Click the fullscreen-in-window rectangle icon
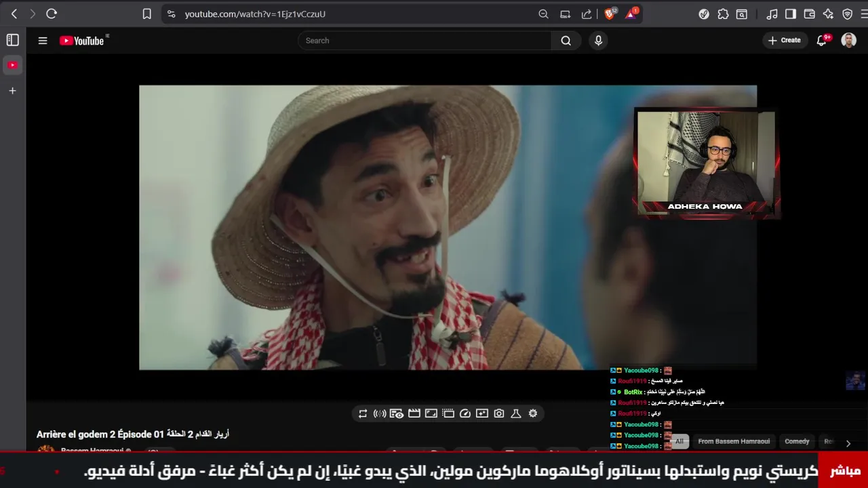This screenshot has width=868, height=488. 431,413
